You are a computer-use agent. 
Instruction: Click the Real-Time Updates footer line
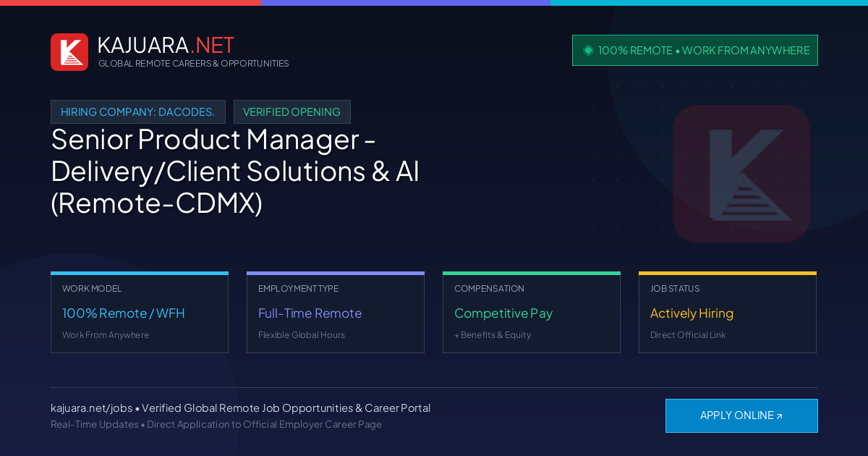(x=216, y=424)
